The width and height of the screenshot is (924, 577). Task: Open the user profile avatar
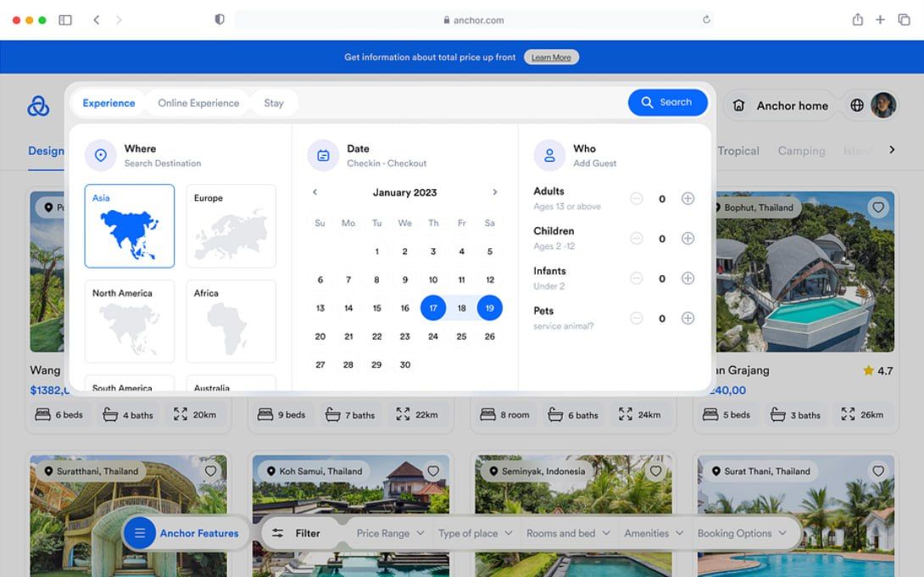[883, 105]
